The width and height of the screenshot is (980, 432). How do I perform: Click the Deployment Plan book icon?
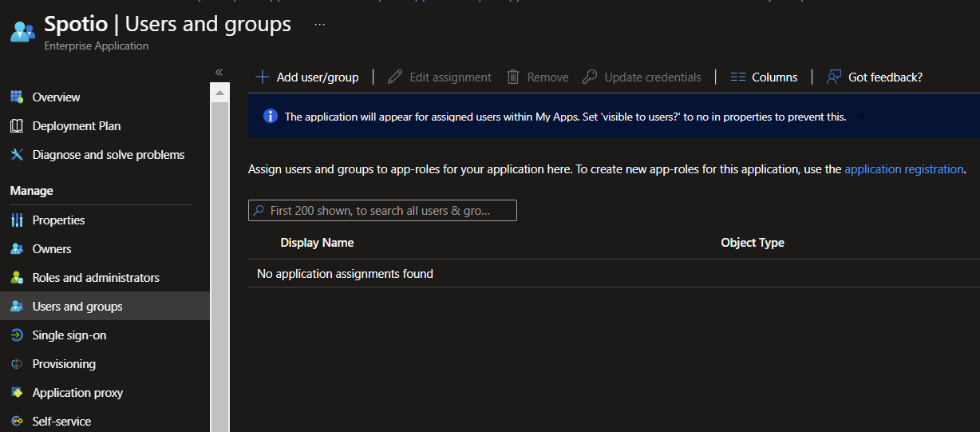17,126
